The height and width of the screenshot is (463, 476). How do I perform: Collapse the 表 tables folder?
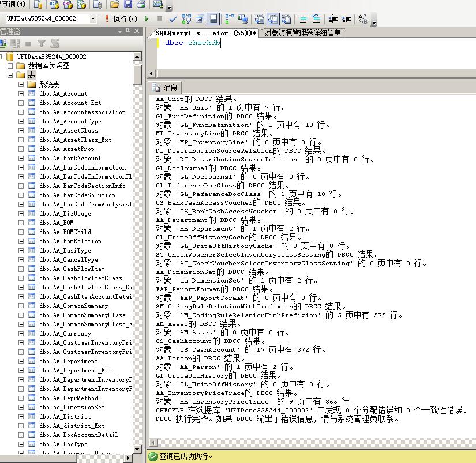coord(10,76)
